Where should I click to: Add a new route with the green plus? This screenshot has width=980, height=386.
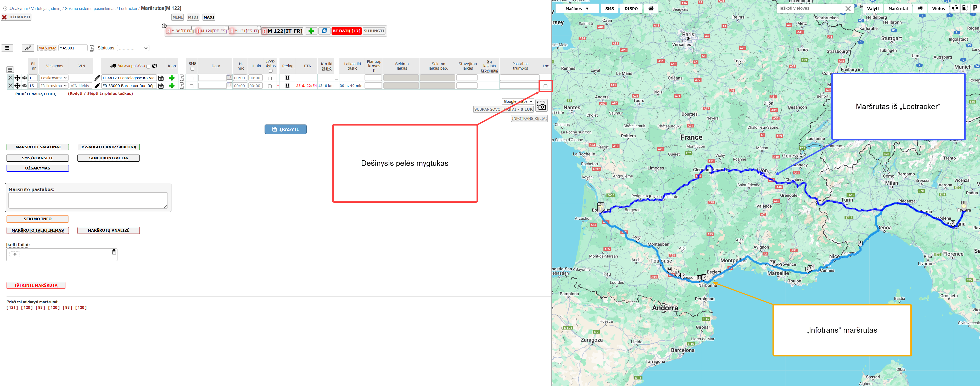(311, 31)
